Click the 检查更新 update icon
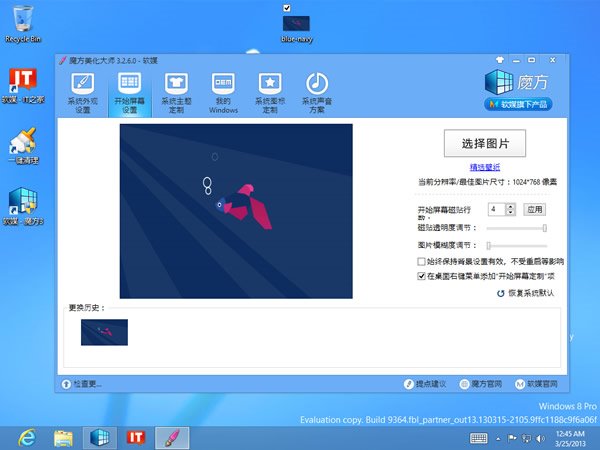The width and height of the screenshot is (600, 450). [66, 384]
